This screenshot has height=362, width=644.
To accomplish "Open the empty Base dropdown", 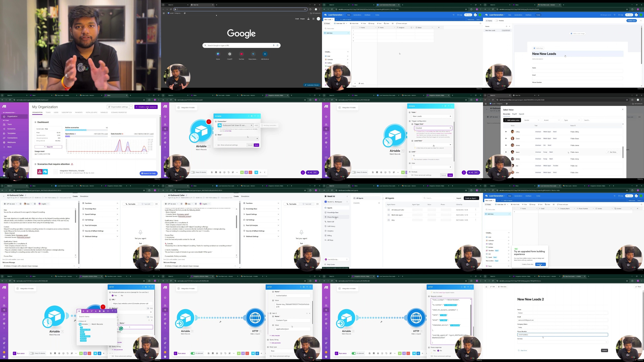I will pyautogui.click(x=238, y=139).
